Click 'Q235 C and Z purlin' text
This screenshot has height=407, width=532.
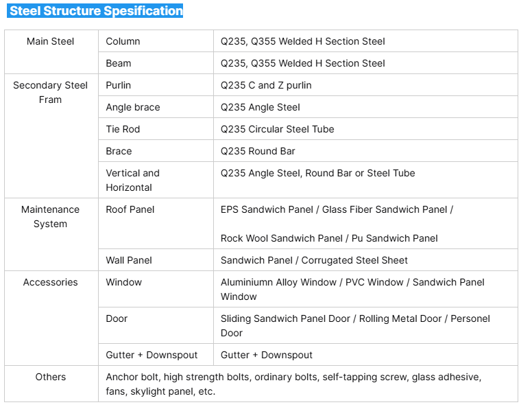(266, 85)
